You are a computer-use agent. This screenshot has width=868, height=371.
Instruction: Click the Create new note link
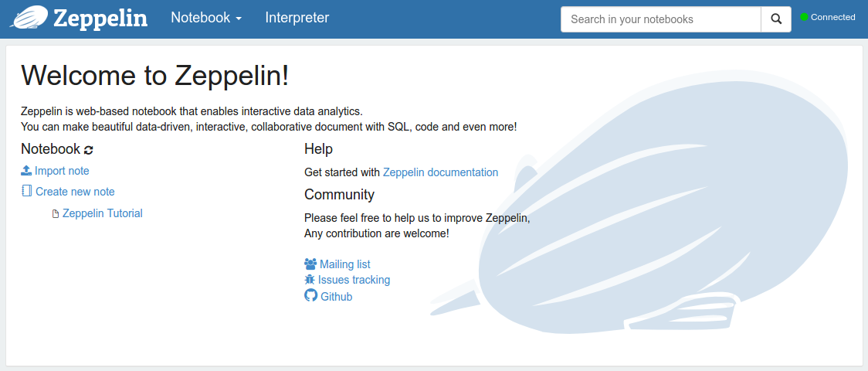coord(75,192)
